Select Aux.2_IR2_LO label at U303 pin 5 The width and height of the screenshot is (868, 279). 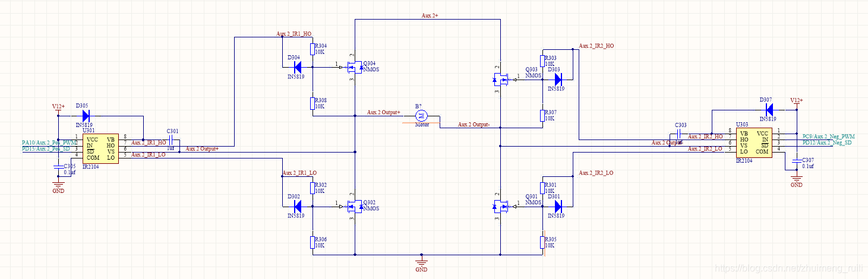coord(705,148)
